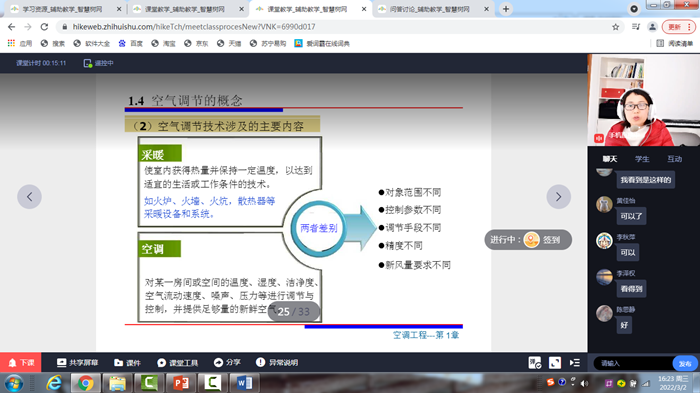Bookmark this page with the star icon
This screenshot has width=700, height=393.
616,27
